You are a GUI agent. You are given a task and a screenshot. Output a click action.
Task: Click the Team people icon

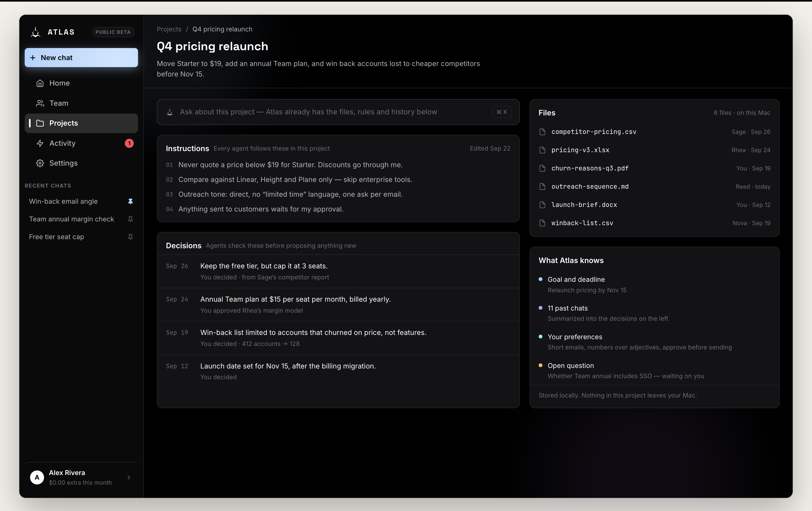click(40, 103)
